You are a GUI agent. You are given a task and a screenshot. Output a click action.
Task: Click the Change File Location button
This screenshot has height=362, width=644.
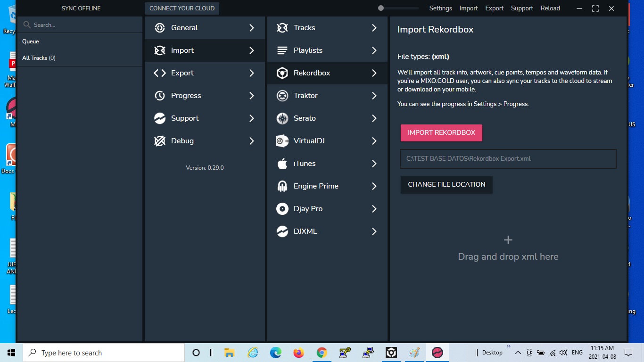[446, 184]
